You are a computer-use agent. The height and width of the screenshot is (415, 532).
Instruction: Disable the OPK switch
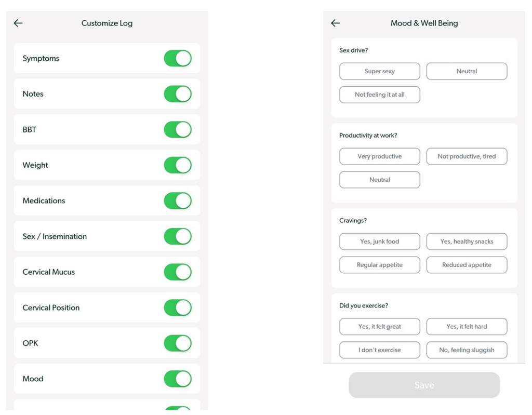point(178,343)
